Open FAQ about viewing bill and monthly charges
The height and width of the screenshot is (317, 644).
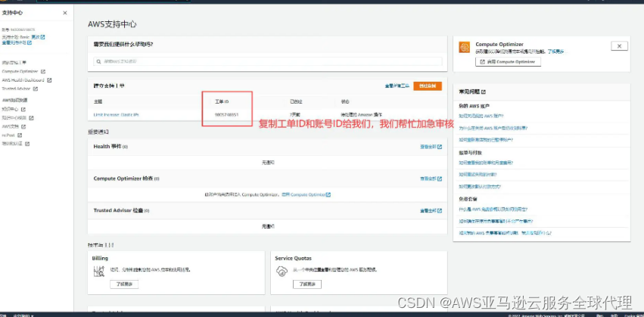[x=486, y=163]
